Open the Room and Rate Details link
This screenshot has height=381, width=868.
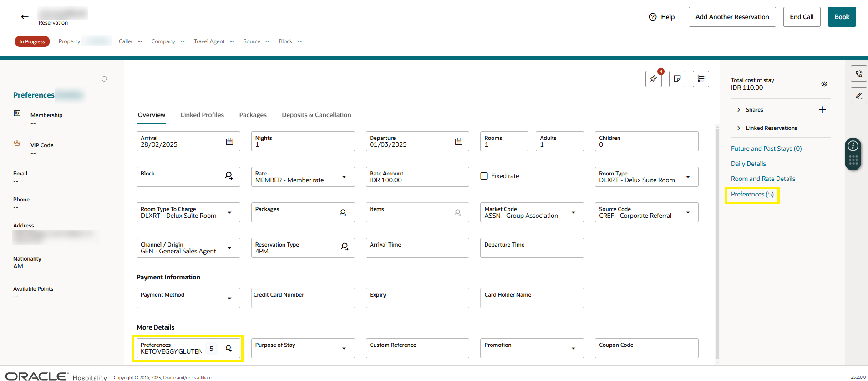(763, 179)
